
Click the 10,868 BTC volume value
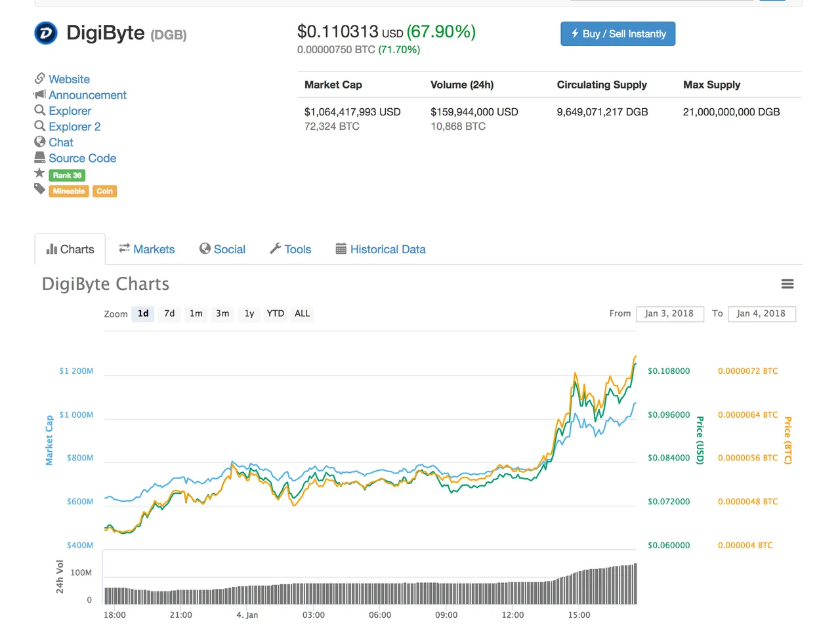(x=458, y=126)
